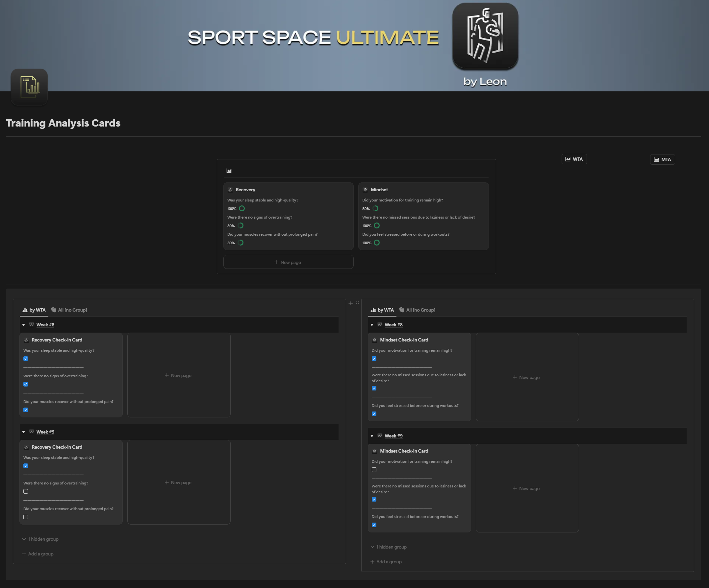Open the WTA button at top right
The image size is (709, 588).
point(574,159)
